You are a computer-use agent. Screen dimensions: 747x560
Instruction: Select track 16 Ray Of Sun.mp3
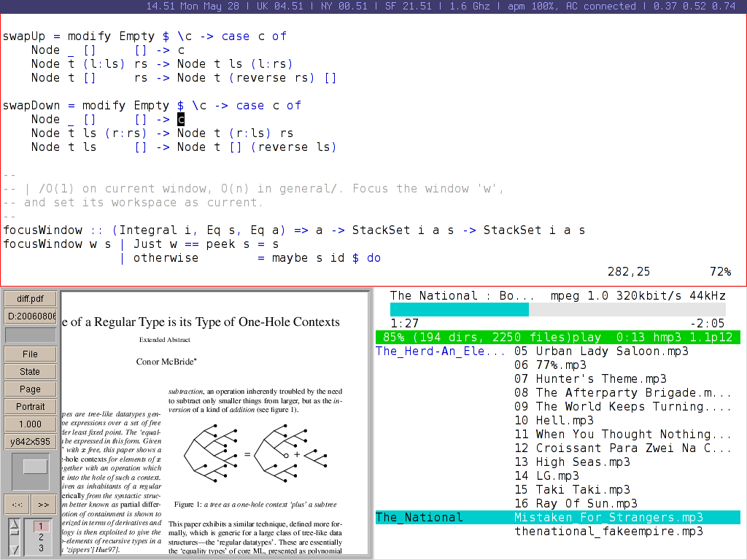pos(576,503)
